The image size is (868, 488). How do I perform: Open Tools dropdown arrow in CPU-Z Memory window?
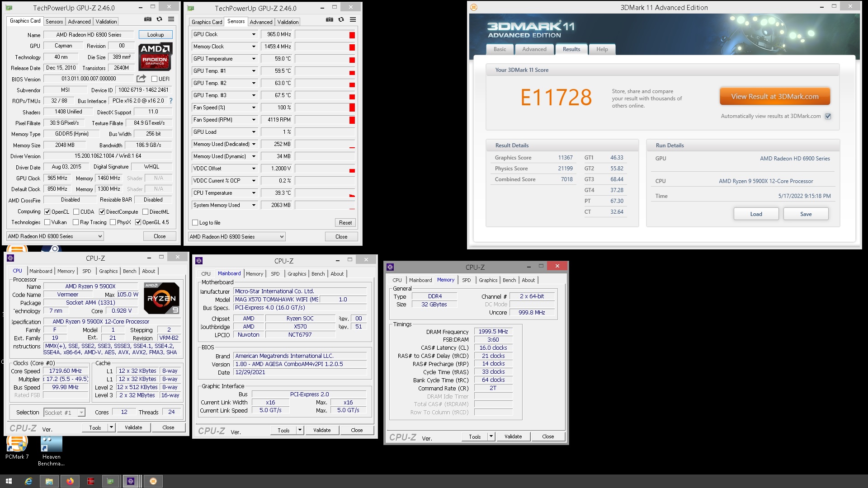pyautogui.click(x=491, y=436)
